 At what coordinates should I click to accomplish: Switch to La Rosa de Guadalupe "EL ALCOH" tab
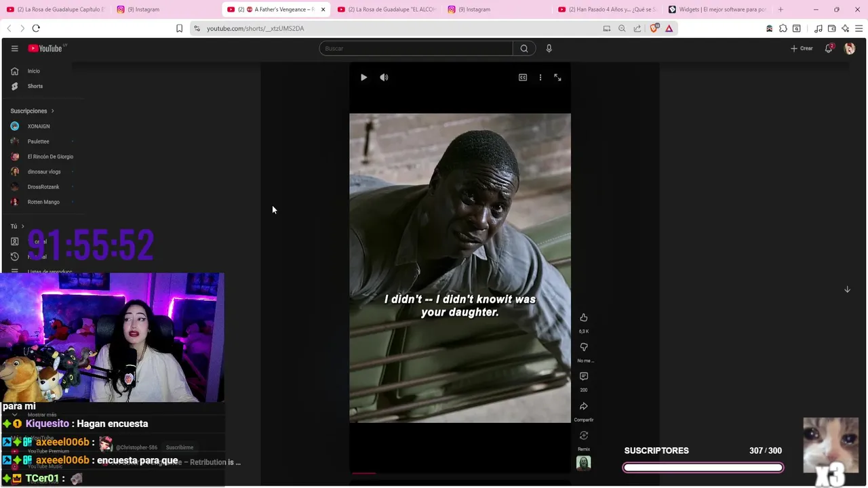[387, 9]
